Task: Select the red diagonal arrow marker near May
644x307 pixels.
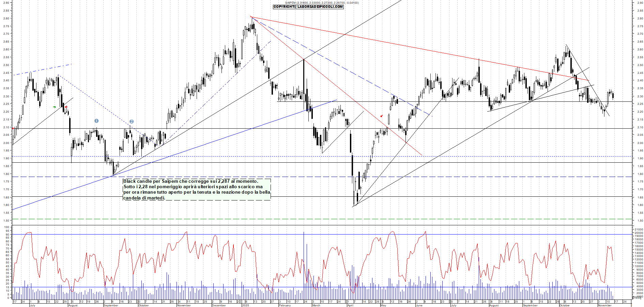Action: tap(382, 116)
